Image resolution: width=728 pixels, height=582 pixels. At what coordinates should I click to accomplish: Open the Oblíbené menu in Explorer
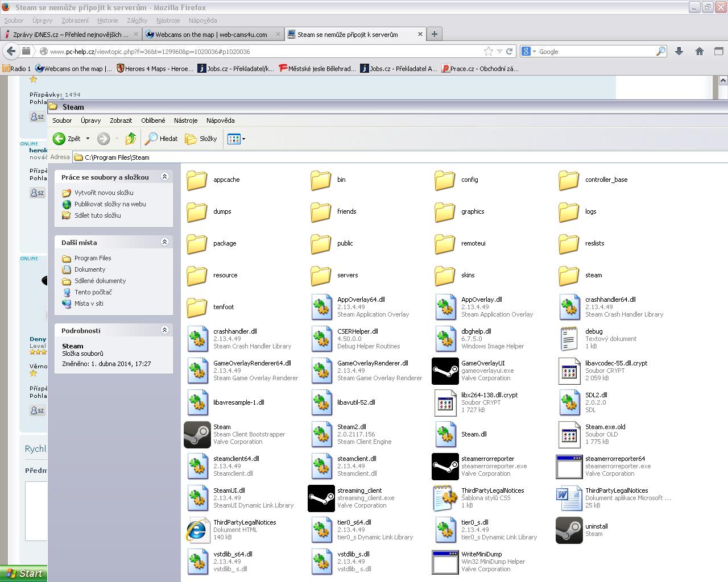click(153, 120)
